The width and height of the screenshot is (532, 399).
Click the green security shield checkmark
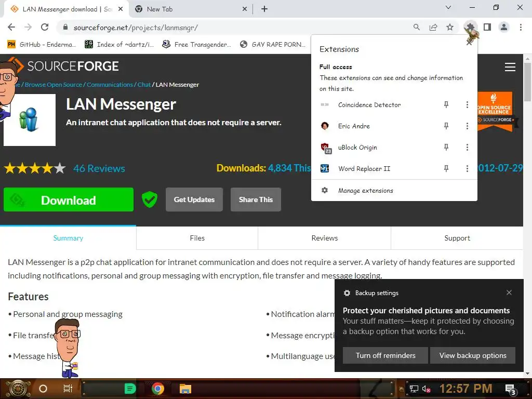coord(149,199)
